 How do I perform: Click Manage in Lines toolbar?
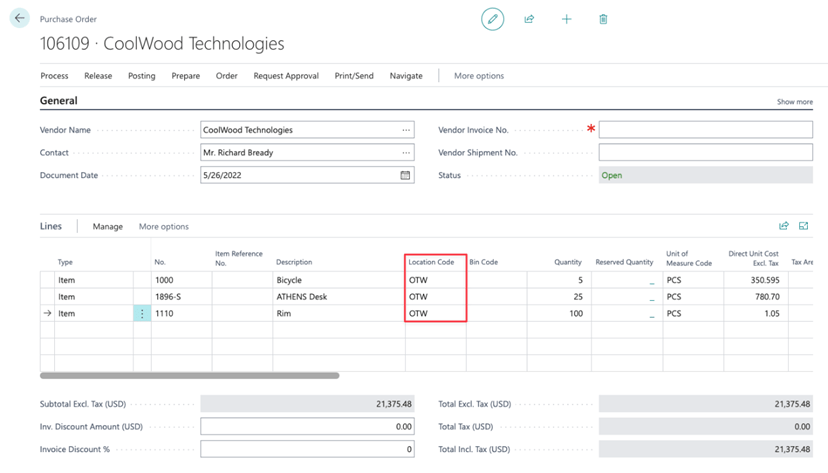pyautogui.click(x=108, y=227)
